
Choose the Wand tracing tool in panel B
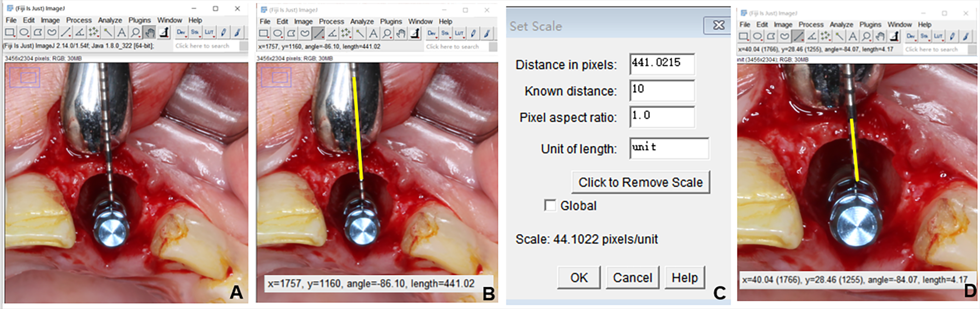point(360,34)
